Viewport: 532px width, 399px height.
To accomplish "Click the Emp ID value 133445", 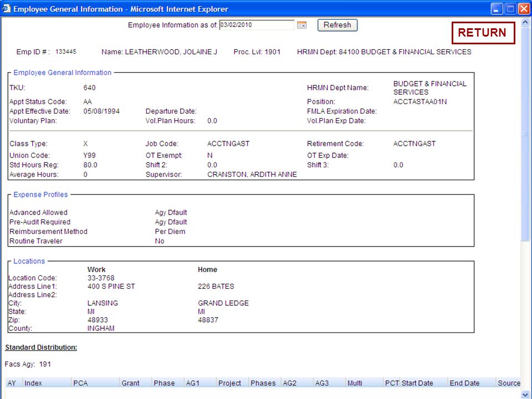I will click(x=66, y=52).
